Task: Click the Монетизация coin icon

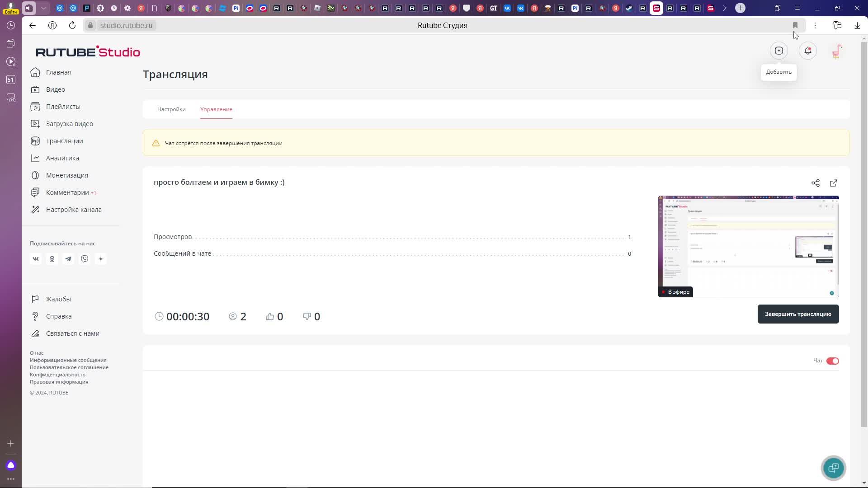Action: pos(35,175)
